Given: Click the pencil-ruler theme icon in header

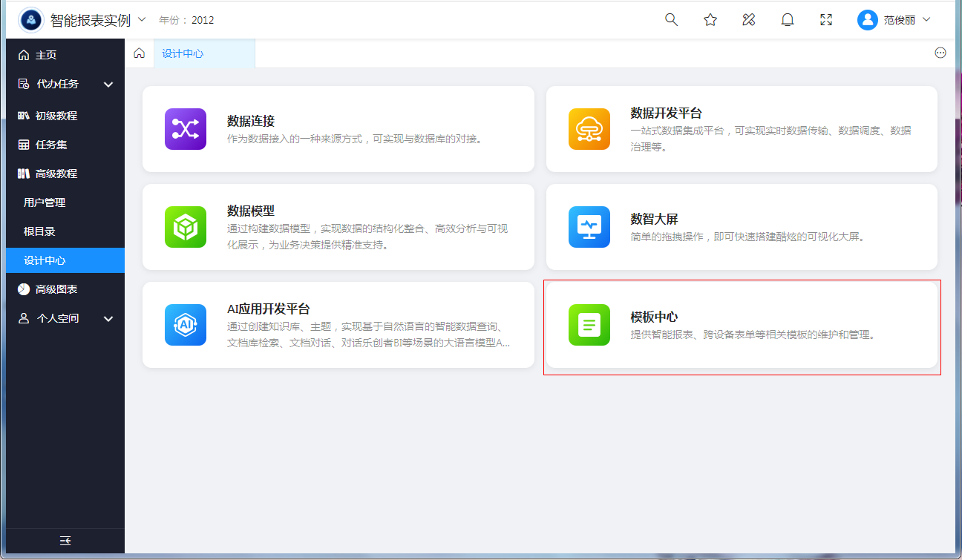Looking at the screenshot, I should 749,20.
